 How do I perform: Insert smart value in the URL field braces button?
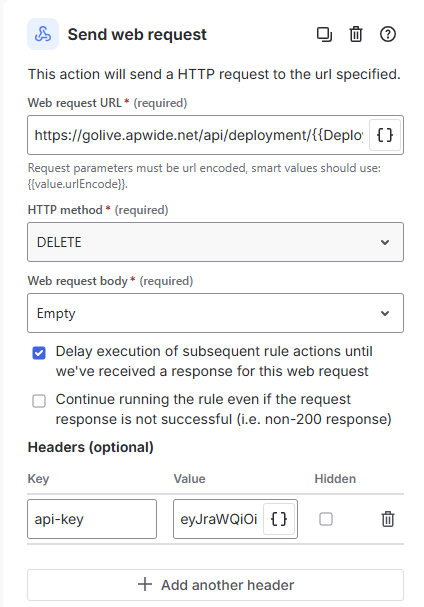(x=385, y=135)
